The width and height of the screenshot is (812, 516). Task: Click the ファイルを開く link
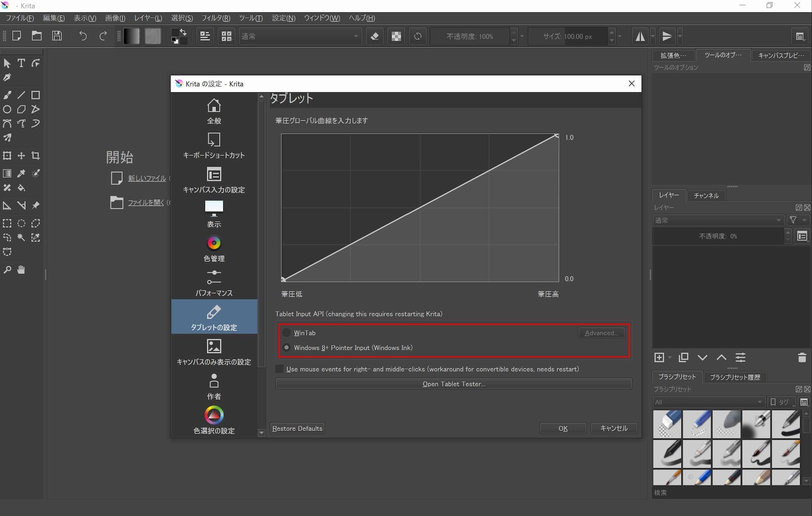[x=145, y=202]
